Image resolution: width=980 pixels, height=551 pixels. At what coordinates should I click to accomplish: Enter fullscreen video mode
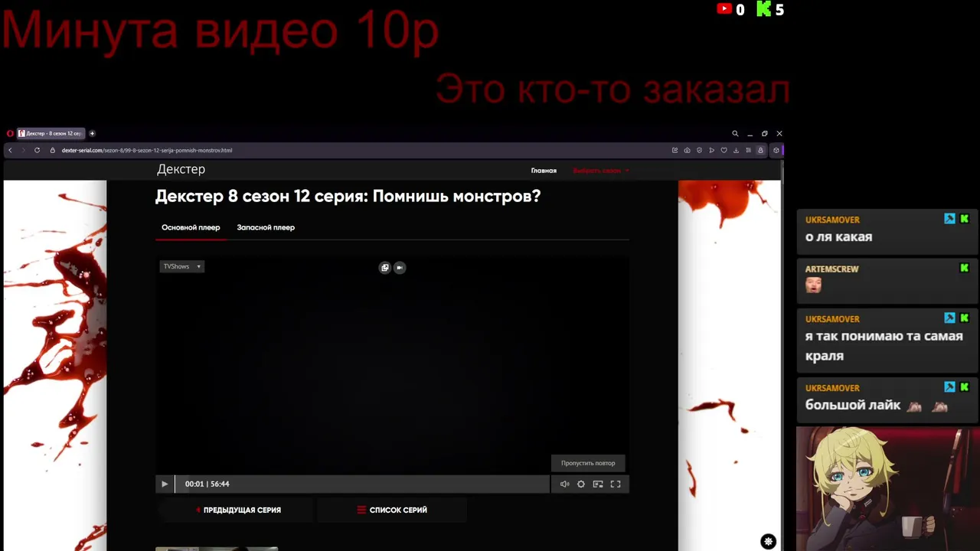pos(616,484)
